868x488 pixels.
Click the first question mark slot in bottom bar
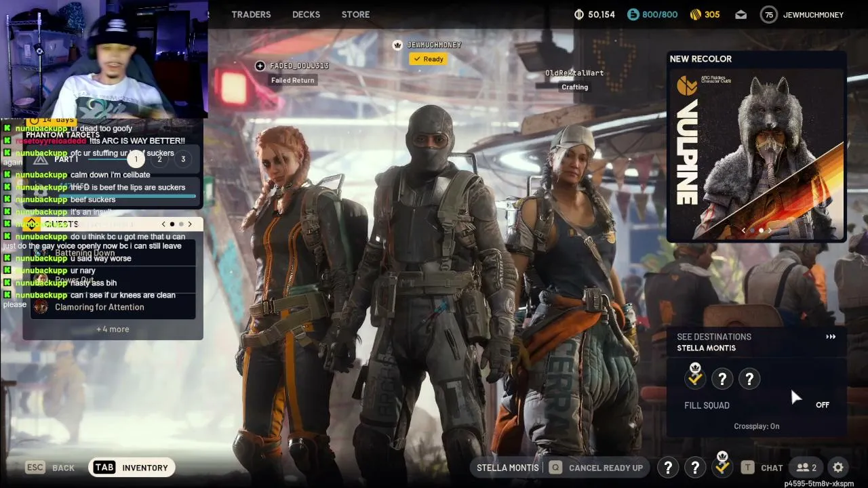668,467
